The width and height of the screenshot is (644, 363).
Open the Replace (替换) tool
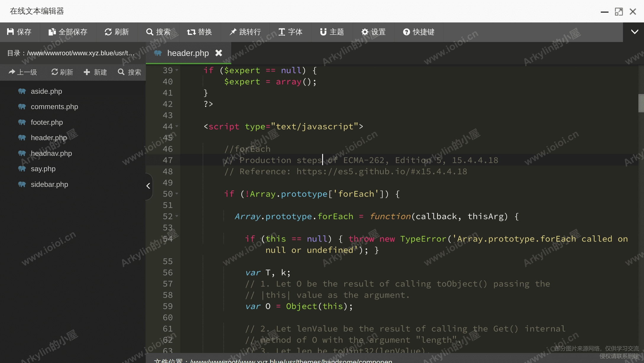pos(200,32)
